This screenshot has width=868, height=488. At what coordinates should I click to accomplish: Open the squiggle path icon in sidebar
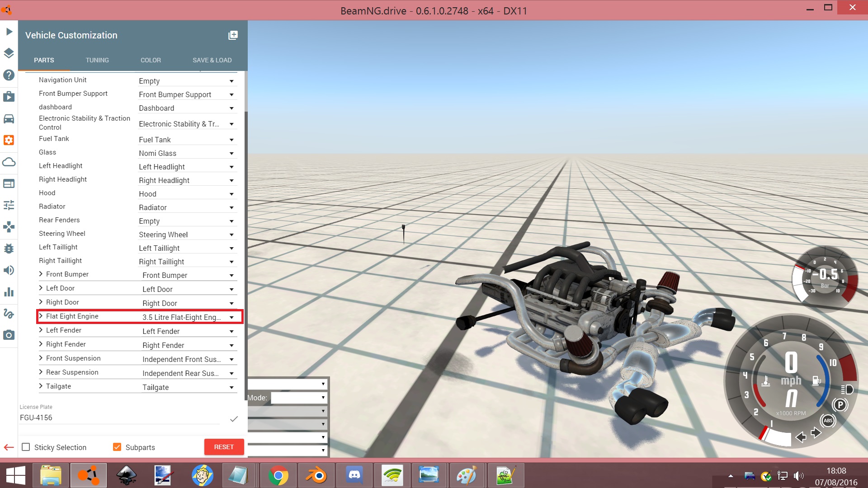coord(9,314)
